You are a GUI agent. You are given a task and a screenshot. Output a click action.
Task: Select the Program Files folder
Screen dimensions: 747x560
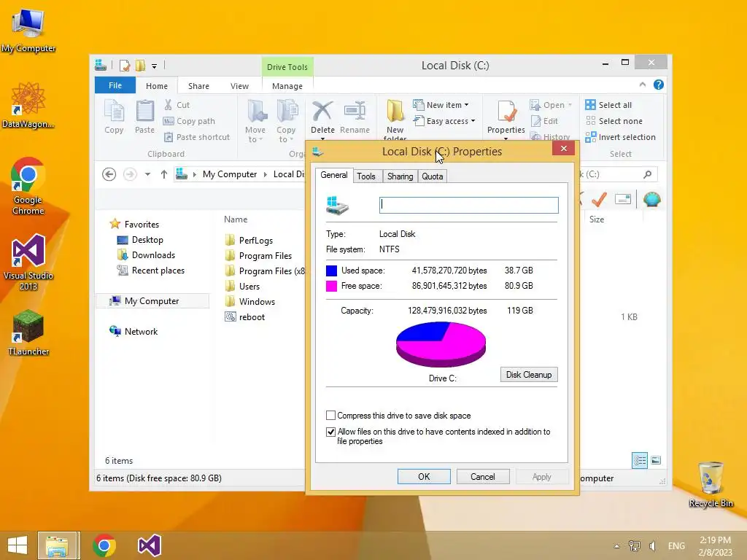pyautogui.click(x=266, y=256)
